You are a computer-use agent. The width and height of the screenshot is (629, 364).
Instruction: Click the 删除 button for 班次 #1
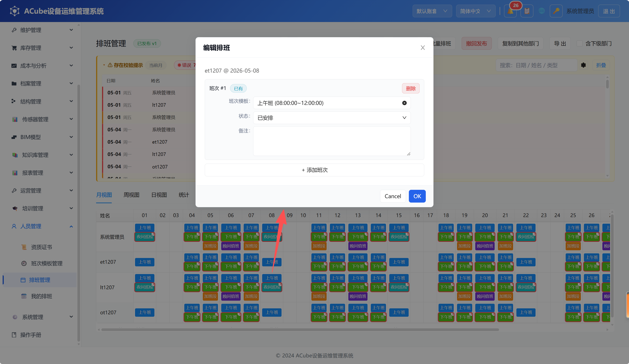point(411,88)
